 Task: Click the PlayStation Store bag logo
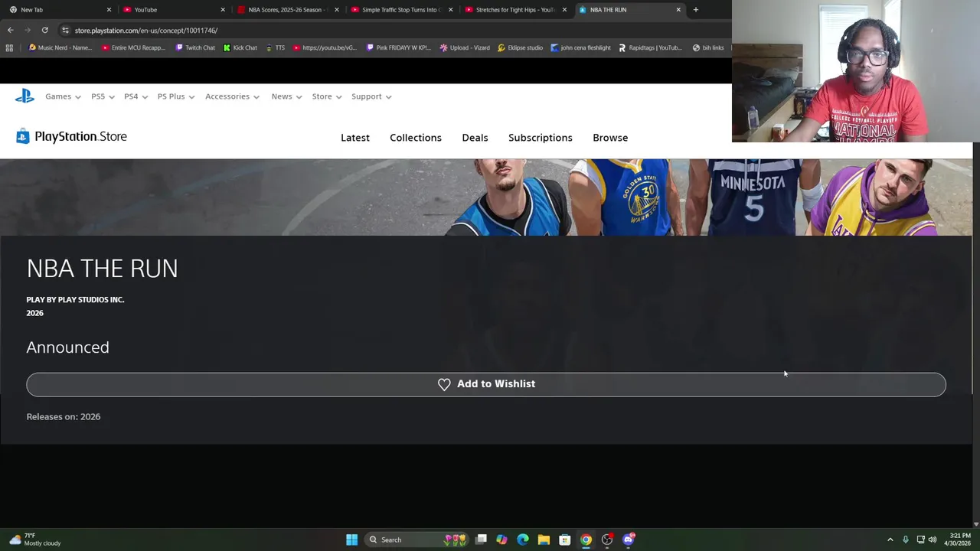tap(22, 136)
